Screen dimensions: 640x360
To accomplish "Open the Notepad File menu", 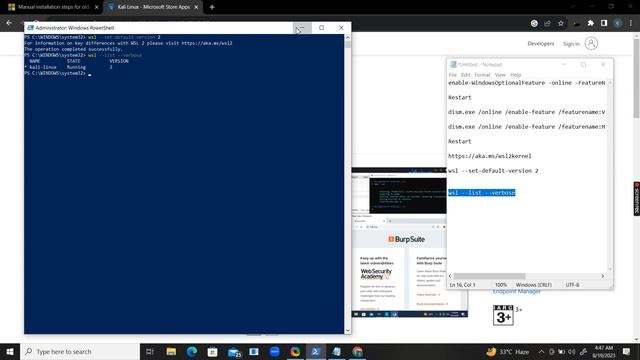I will pyautogui.click(x=453, y=75).
